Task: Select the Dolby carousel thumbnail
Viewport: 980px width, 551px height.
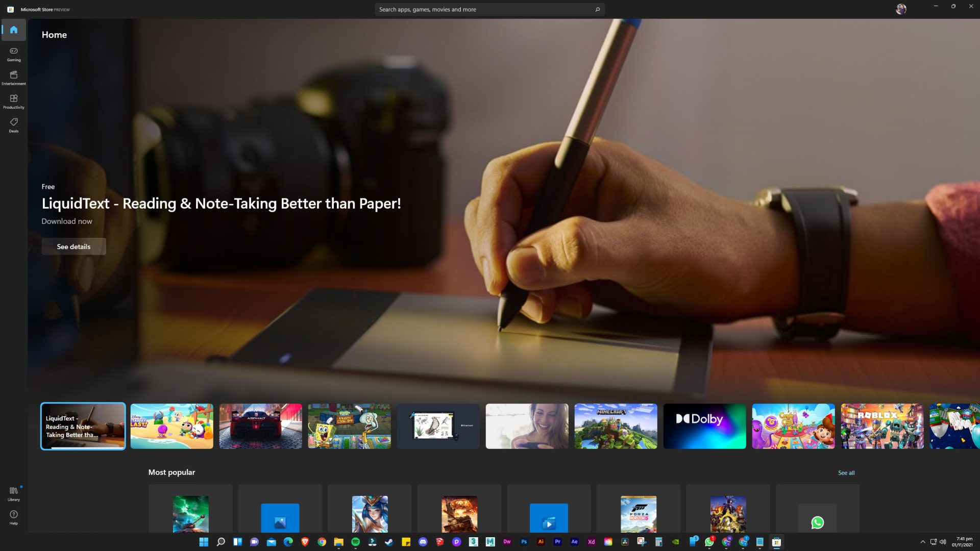Action: tap(705, 427)
